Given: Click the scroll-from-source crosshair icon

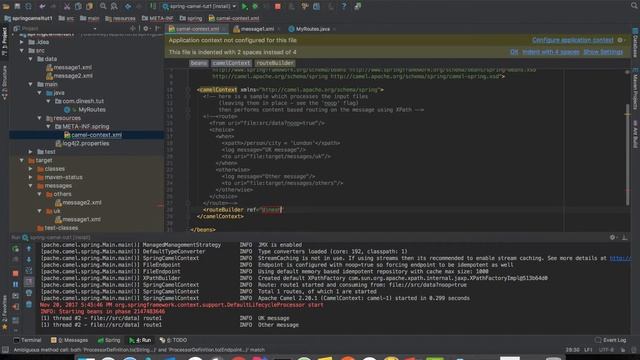Looking at the screenshot, I should (133, 29).
